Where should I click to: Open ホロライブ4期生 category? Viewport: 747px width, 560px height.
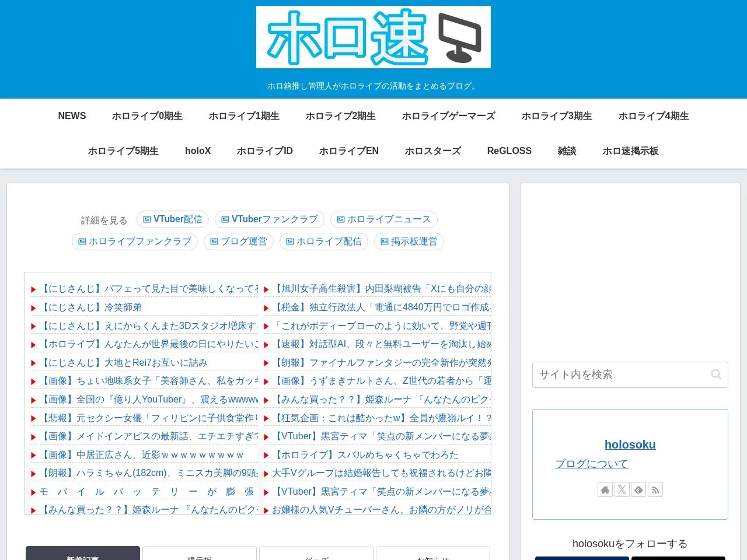[x=654, y=116]
